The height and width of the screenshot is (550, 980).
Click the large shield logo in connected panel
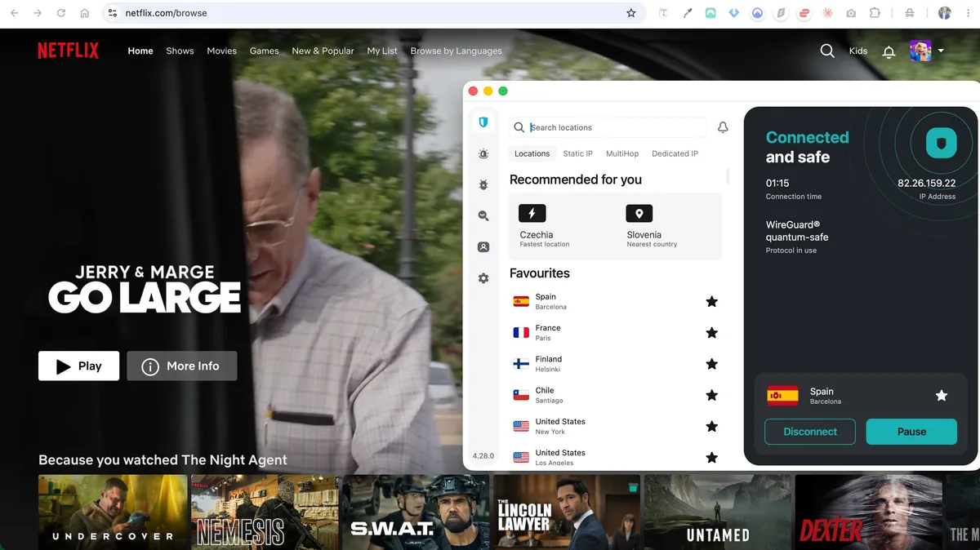tap(942, 144)
